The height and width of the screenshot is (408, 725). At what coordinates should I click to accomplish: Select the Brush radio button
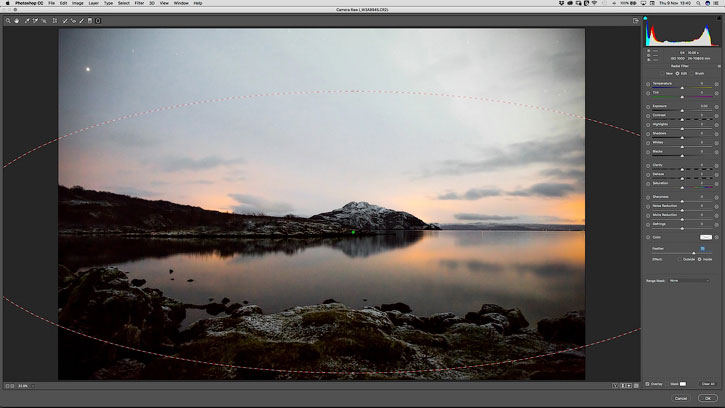692,74
